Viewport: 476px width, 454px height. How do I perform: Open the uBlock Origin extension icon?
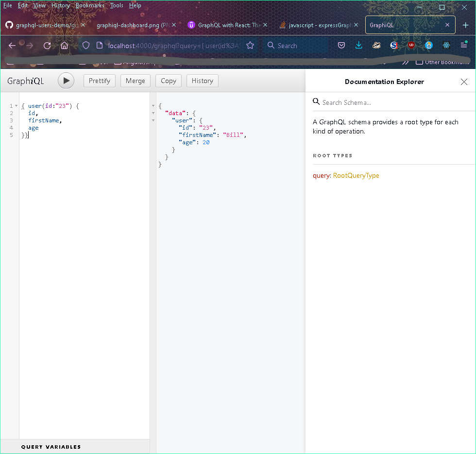pyautogui.click(x=411, y=45)
